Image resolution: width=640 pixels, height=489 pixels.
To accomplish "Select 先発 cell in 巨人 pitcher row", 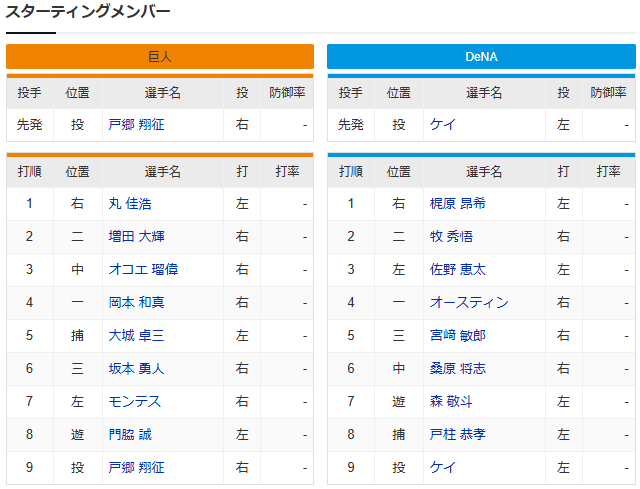I will (x=29, y=124).
